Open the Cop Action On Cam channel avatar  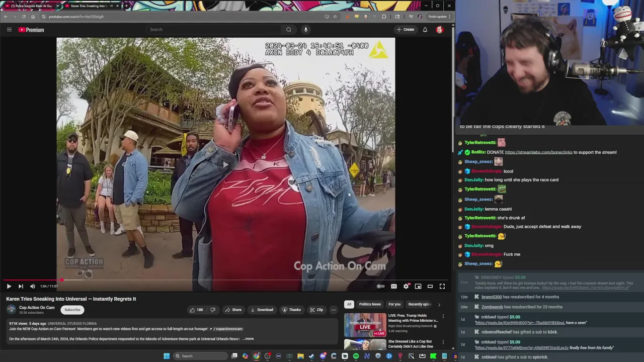11,310
